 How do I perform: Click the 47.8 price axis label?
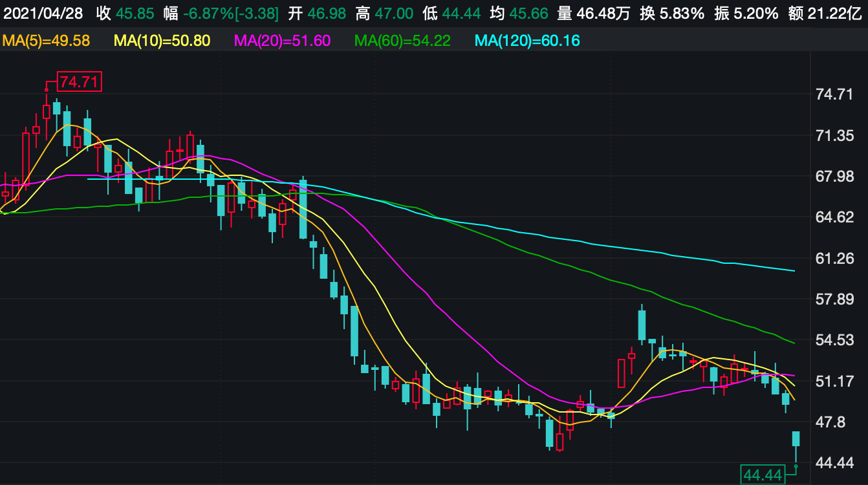[830, 422]
